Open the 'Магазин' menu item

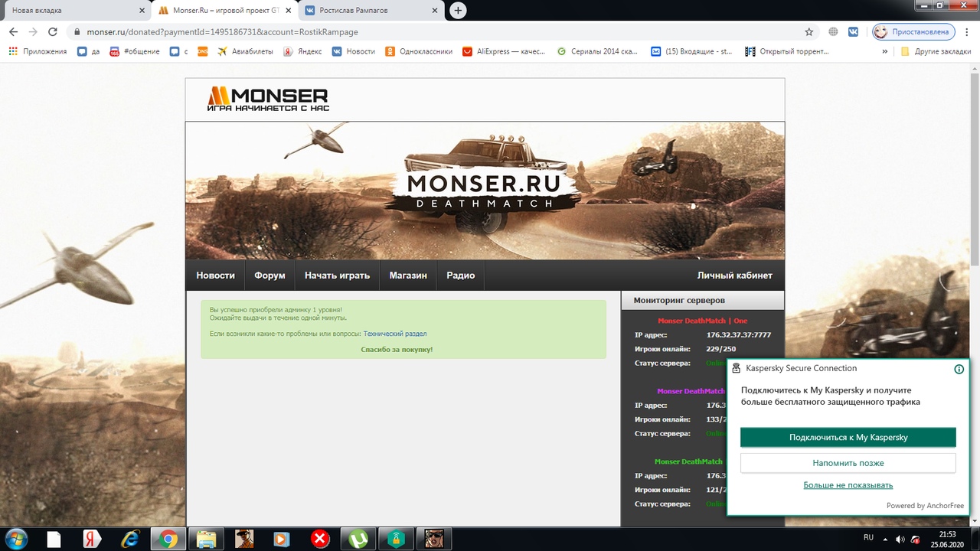point(408,275)
